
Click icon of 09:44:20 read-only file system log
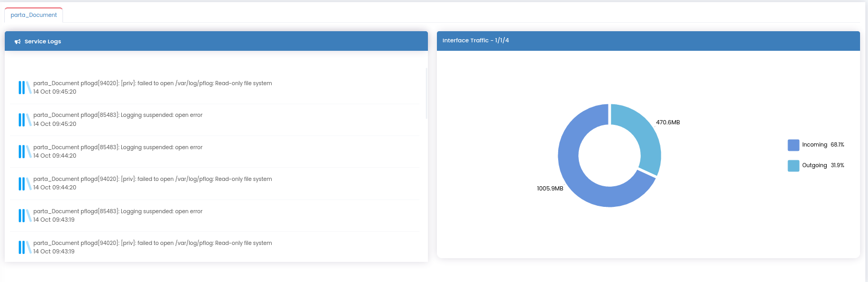click(24, 184)
